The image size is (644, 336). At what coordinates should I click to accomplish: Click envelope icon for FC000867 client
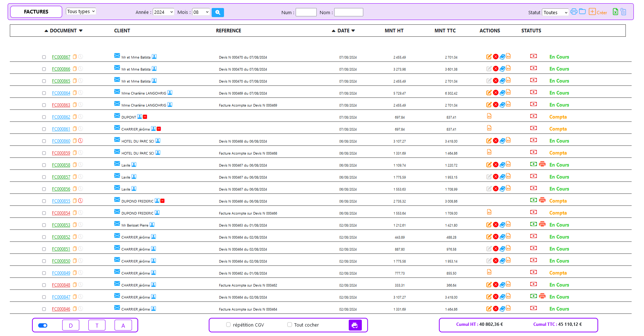coord(117,56)
